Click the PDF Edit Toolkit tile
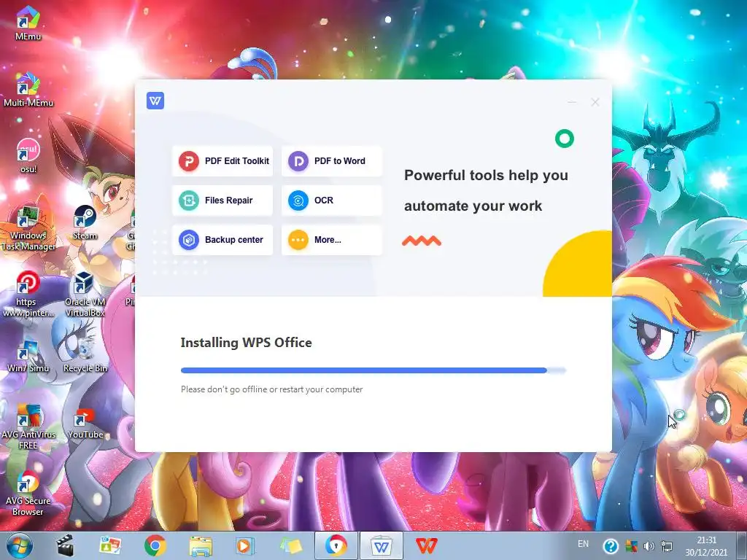 click(222, 161)
